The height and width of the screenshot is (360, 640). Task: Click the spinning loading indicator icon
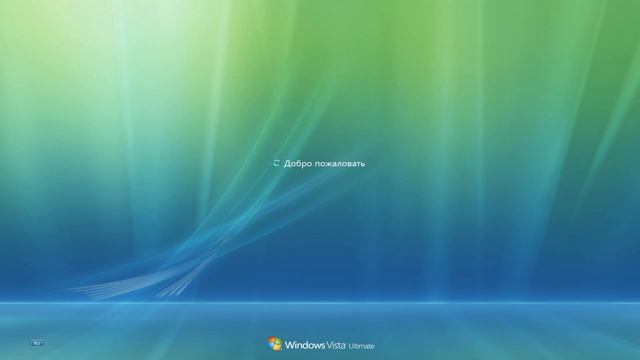pos(276,163)
